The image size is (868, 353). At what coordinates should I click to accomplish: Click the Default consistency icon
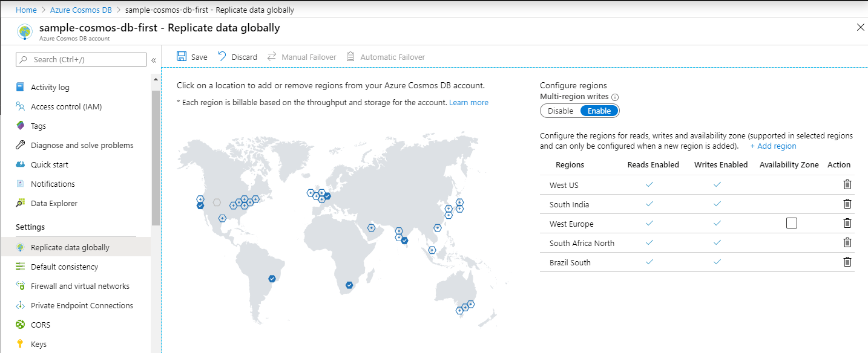20,267
